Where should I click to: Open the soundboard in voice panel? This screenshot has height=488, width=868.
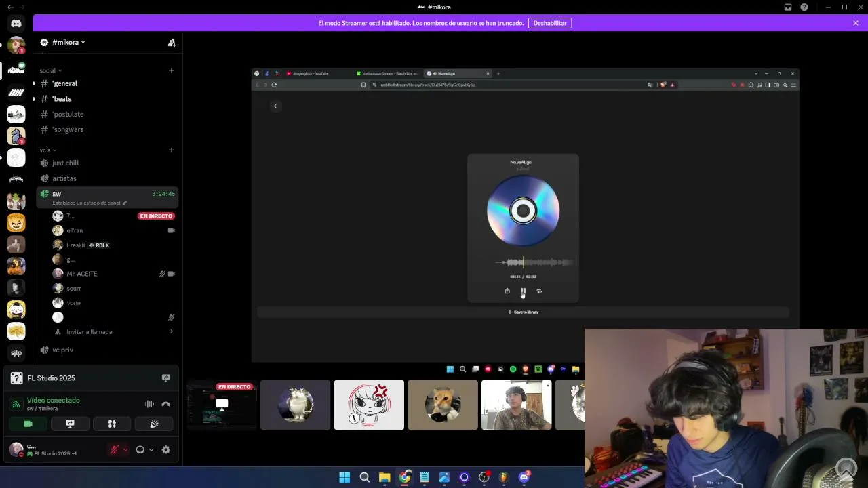(x=154, y=424)
